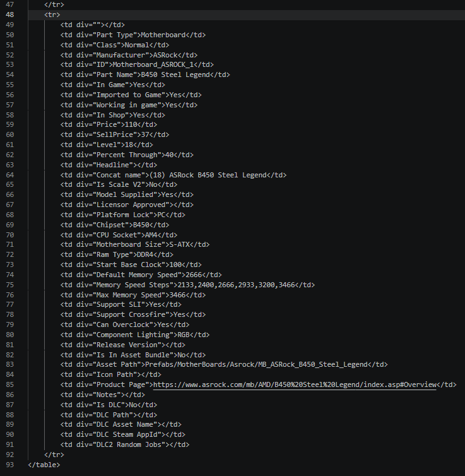Click the Percent Through value 40
Image resolution: width=465 pixels, height=476 pixels.
169,155
